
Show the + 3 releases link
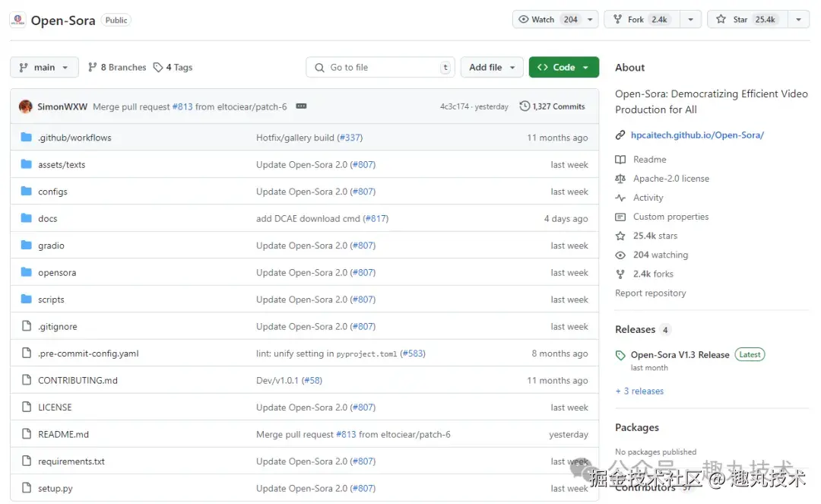(639, 391)
